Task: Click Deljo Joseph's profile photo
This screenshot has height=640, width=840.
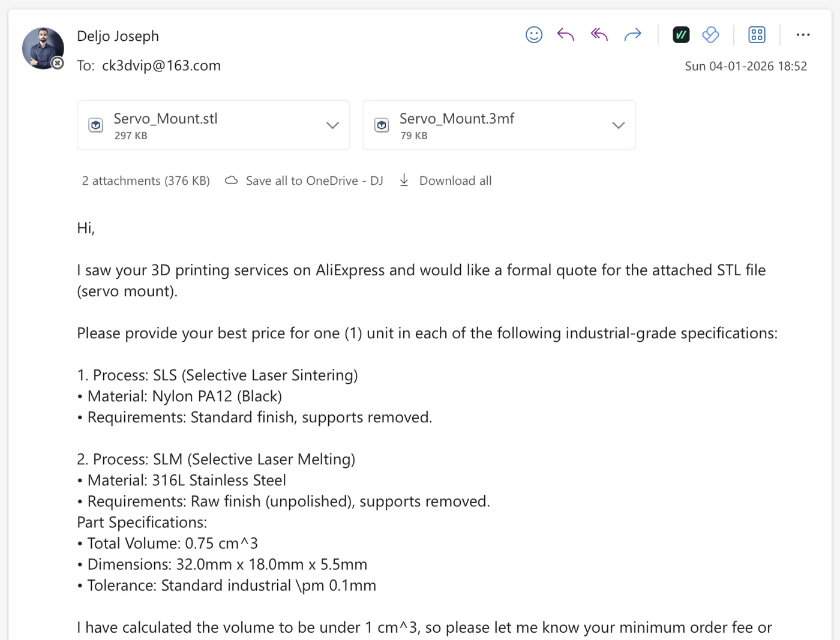Action: point(43,48)
